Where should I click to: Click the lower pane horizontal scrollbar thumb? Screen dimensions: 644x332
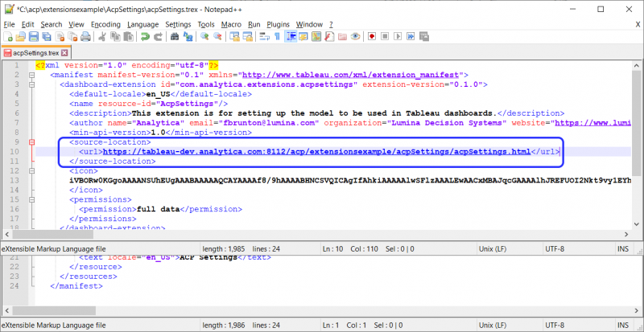click(x=52, y=310)
